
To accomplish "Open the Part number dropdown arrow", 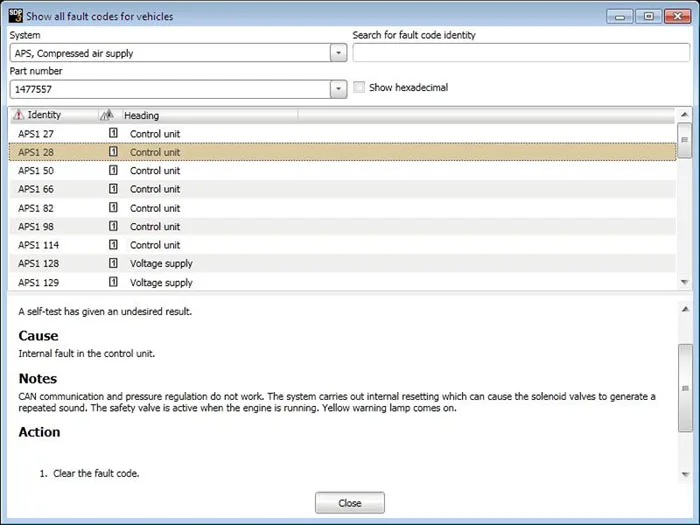I will [x=338, y=89].
